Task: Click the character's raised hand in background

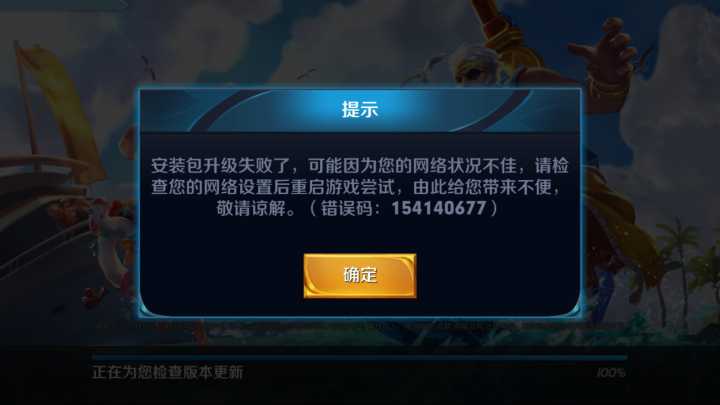Action: point(604,53)
